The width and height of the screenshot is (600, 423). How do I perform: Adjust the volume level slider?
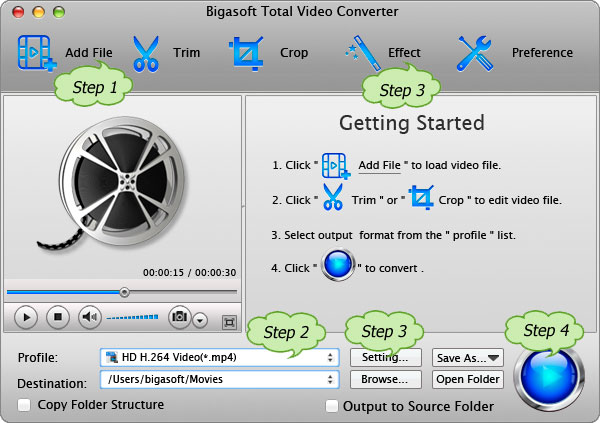(x=132, y=317)
